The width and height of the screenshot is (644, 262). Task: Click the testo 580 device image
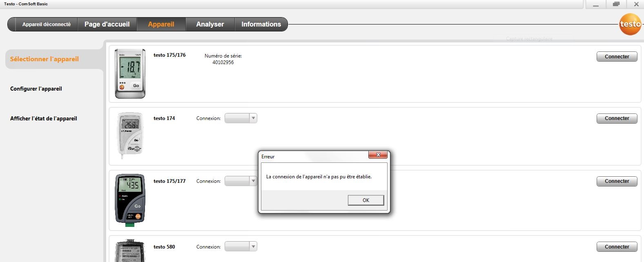[130, 251]
